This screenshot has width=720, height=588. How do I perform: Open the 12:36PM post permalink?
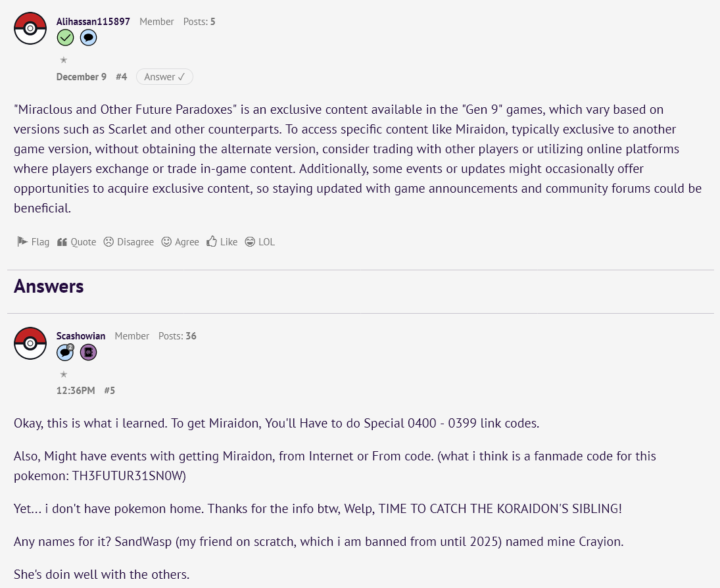click(x=76, y=391)
